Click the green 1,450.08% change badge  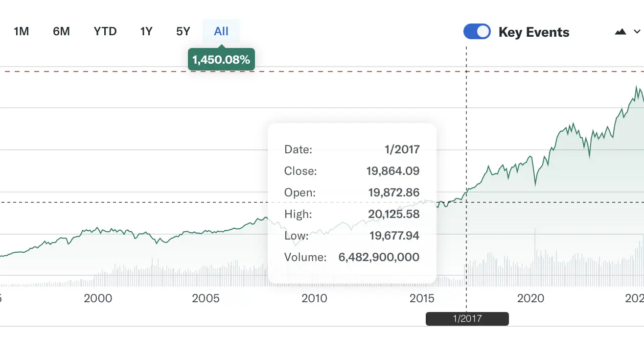(221, 60)
